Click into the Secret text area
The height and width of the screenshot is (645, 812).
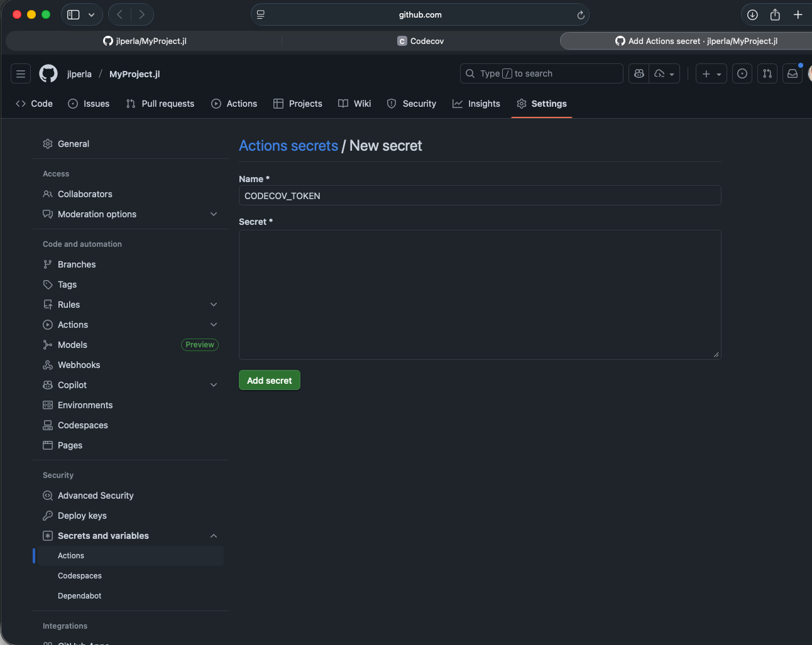point(480,295)
